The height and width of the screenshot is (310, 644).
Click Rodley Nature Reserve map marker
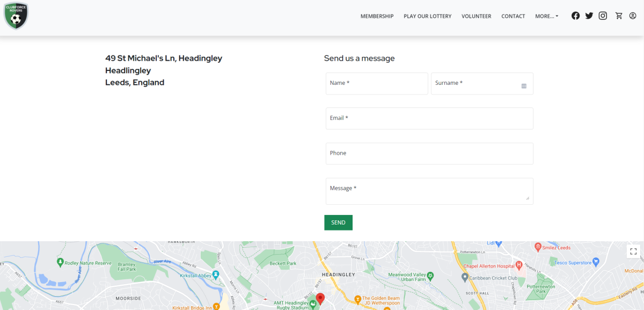pyautogui.click(x=60, y=262)
